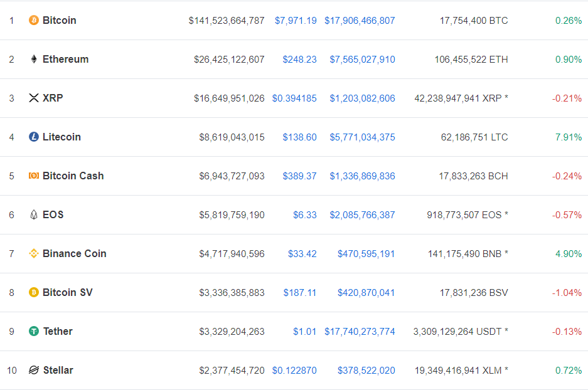The image size is (588, 390).
Task: Open the Bitcoin Cash coin name link
Action: click(73, 176)
